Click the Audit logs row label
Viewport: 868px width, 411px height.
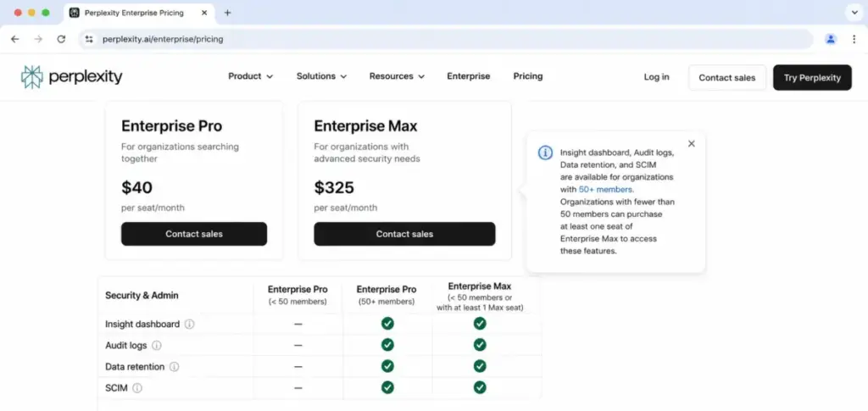[126, 345]
